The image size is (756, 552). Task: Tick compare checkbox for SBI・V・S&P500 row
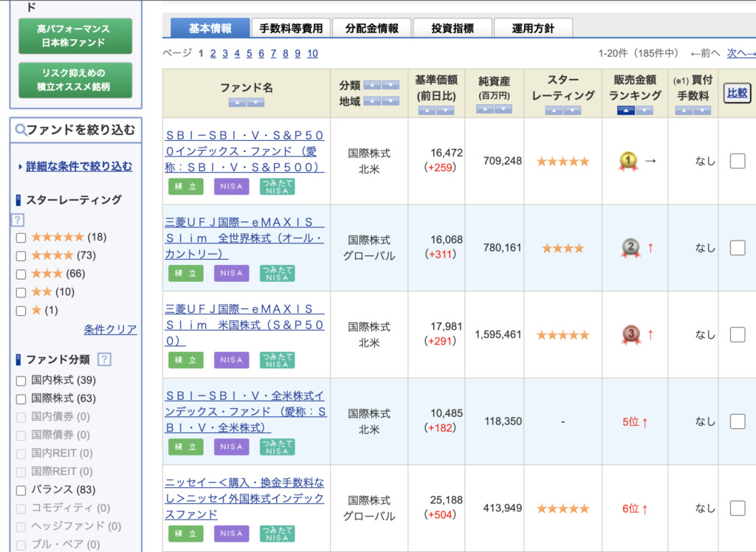point(737,161)
